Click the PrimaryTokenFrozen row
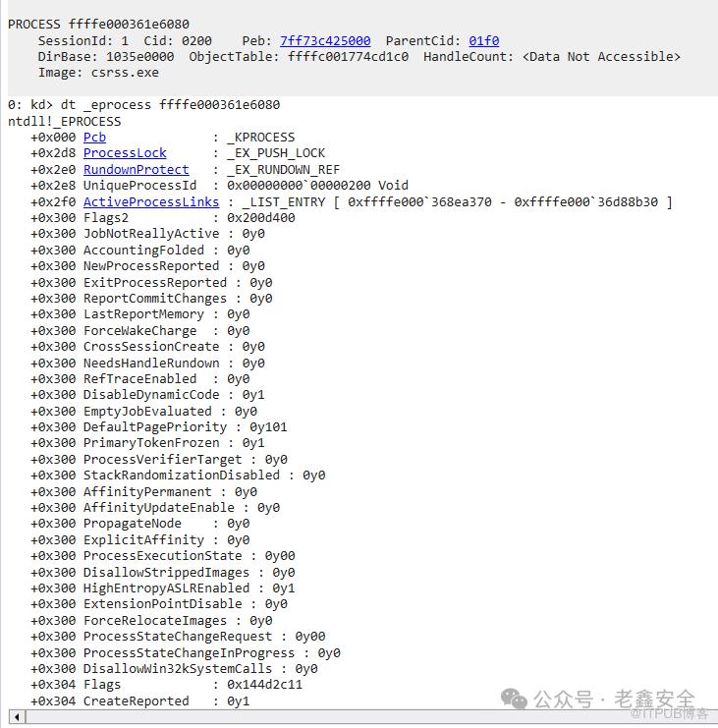Viewport: 718px width, 728px height. 147,443
